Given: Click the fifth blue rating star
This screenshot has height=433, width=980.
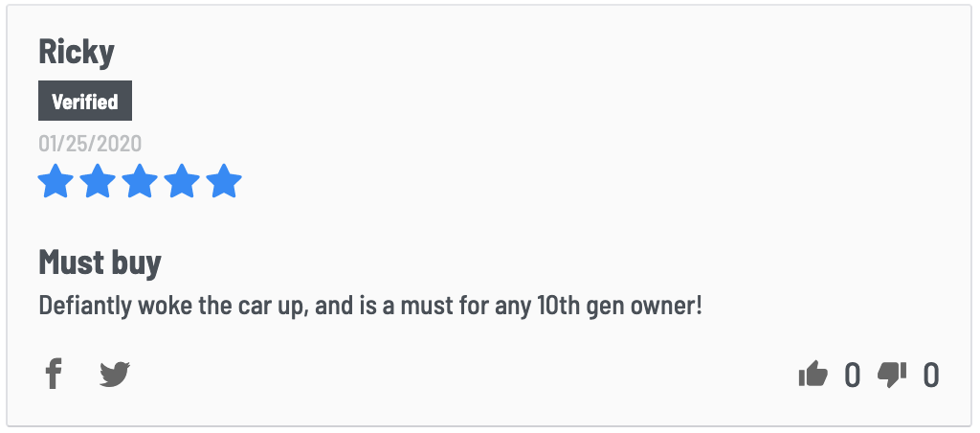Looking at the screenshot, I should click(x=224, y=181).
